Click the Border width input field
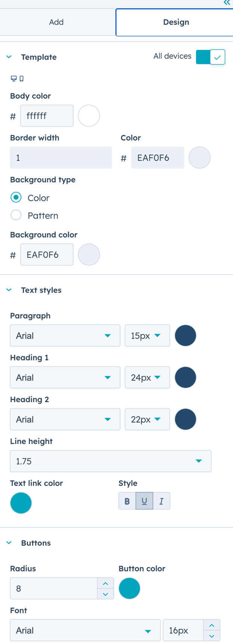This screenshot has height=644, width=233. click(x=61, y=157)
